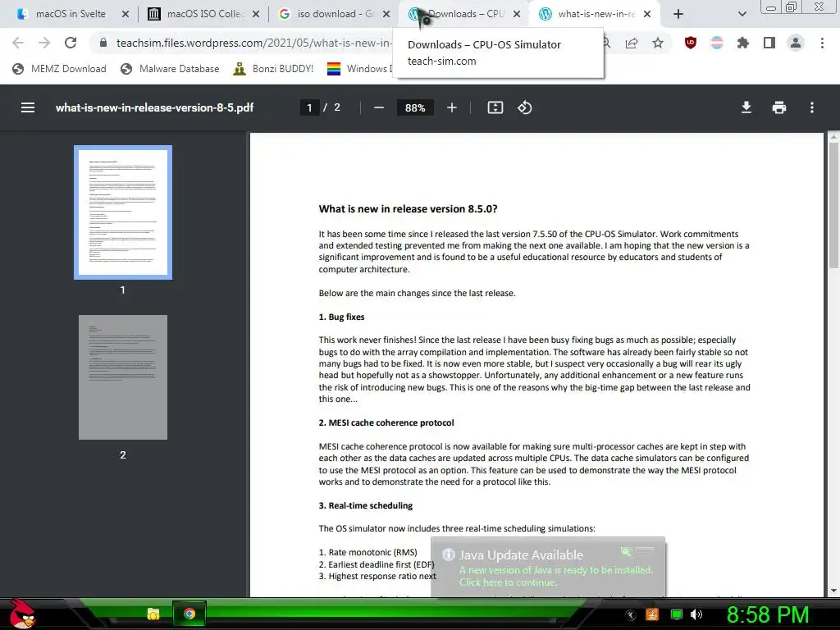
Task: Click the Chrome taskbar icon
Action: [x=189, y=614]
